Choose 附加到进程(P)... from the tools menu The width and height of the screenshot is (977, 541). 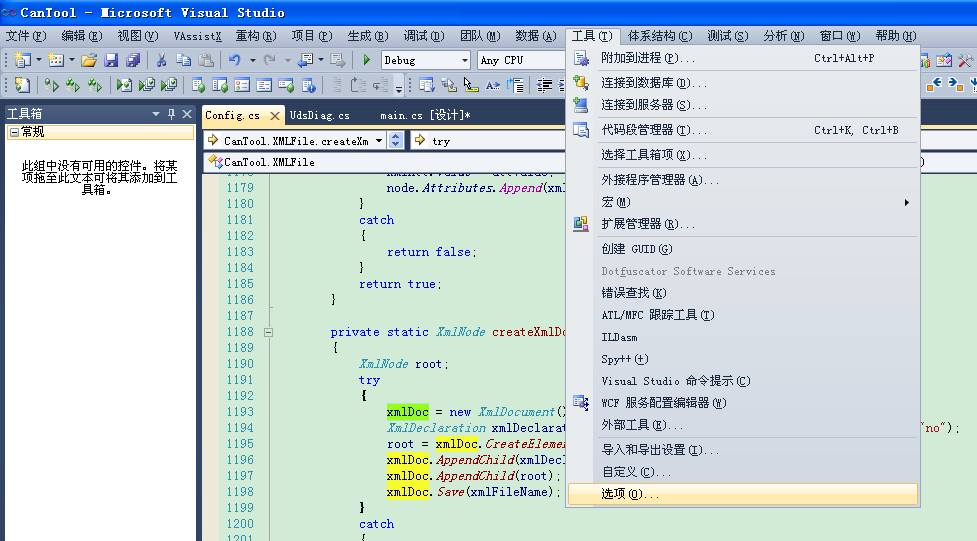(x=743, y=58)
